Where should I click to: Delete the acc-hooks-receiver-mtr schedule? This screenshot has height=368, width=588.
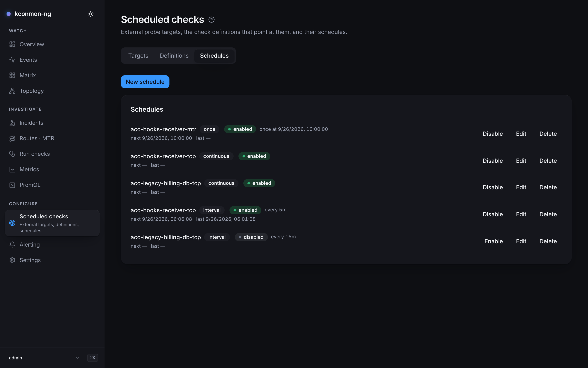[x=548, y=134]
